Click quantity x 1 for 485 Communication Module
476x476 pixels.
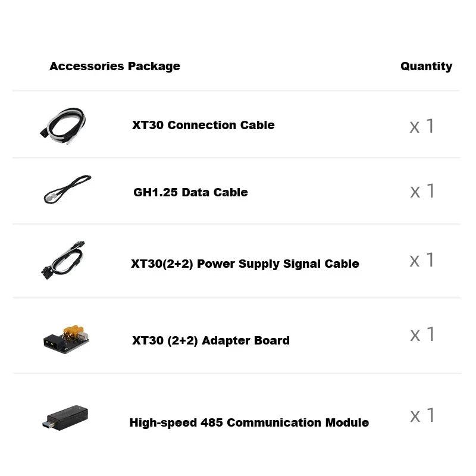[x=422, y=415]
